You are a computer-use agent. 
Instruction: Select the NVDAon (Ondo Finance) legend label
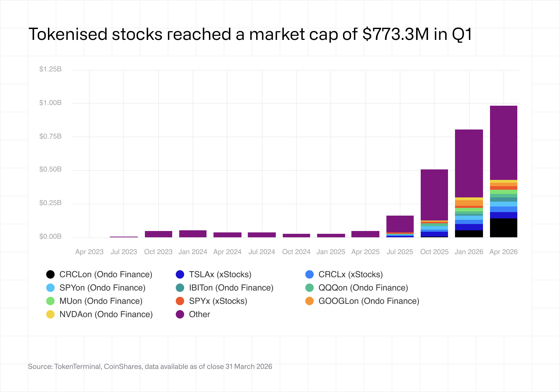click(106, 314)
